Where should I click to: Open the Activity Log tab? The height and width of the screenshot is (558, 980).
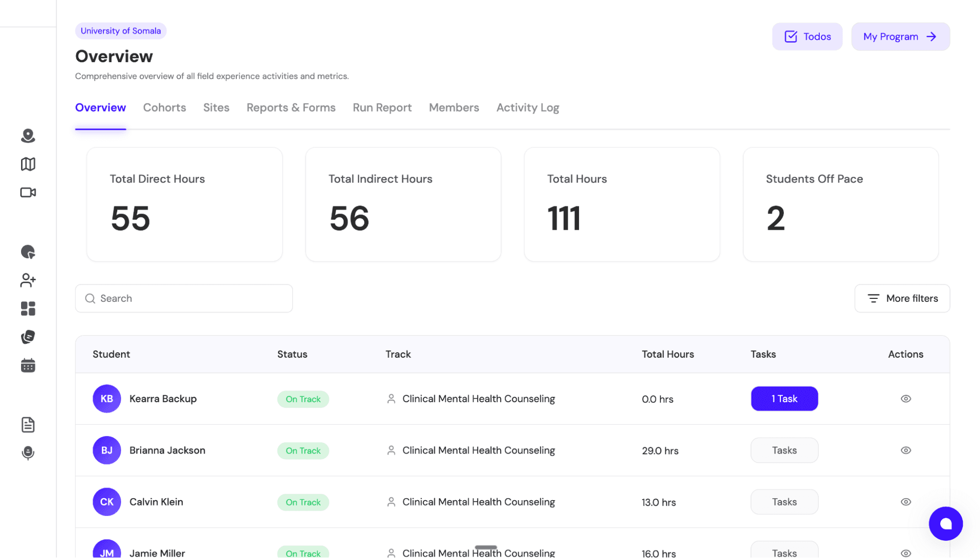527,107
